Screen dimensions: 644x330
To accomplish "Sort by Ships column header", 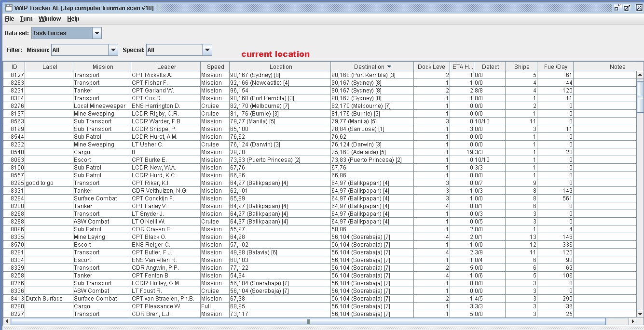I will (521, 66).
